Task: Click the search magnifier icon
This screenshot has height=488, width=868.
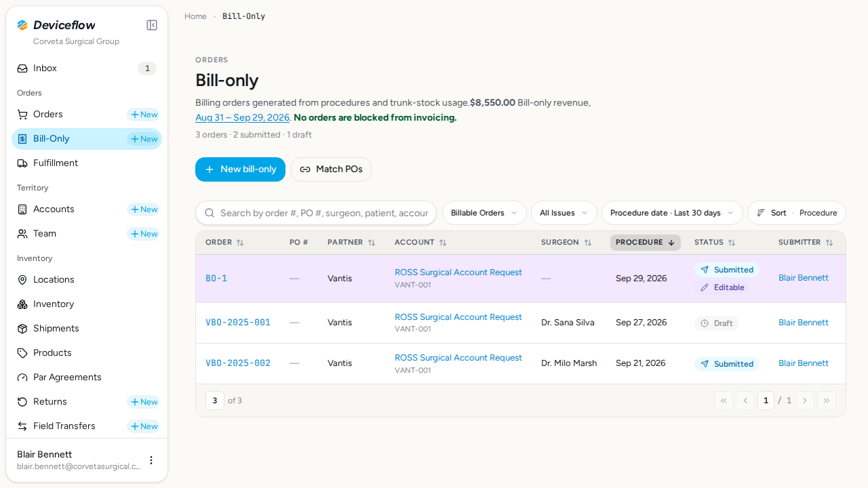Action: 210,213
